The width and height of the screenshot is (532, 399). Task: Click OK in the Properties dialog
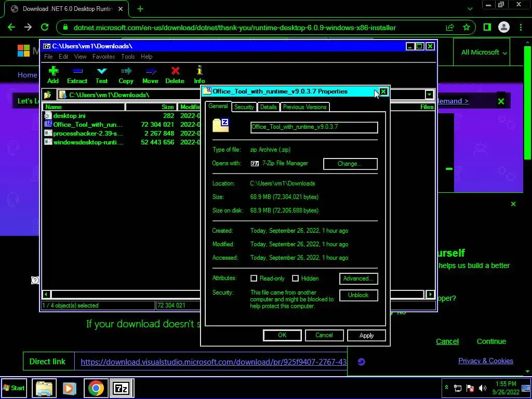coord(282,335)
